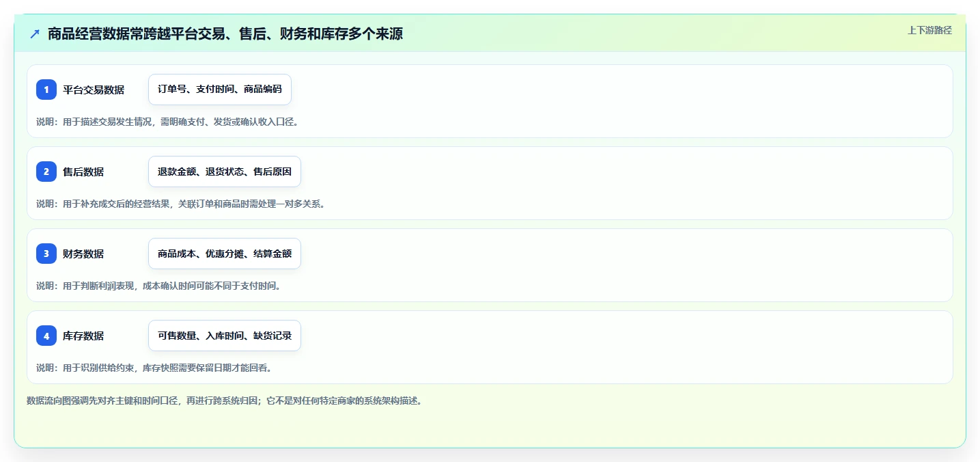Click the note 用于补充成交后的经营结果
Viewport: 980px width, 462px height.
click(x=117, y=204)
